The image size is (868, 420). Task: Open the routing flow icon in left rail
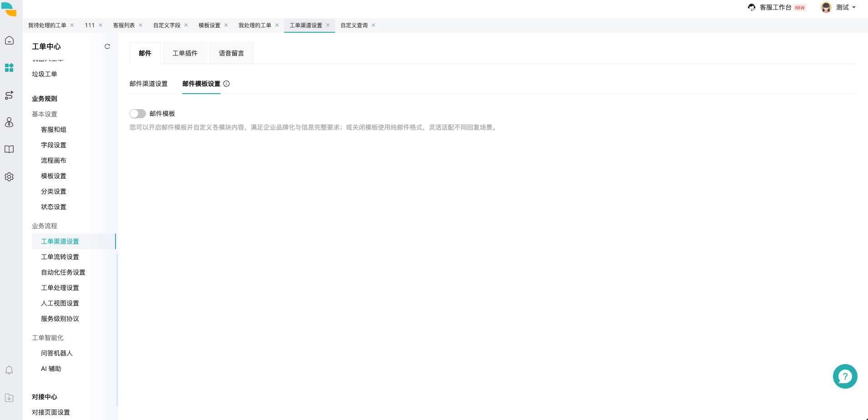pos(9,95)
